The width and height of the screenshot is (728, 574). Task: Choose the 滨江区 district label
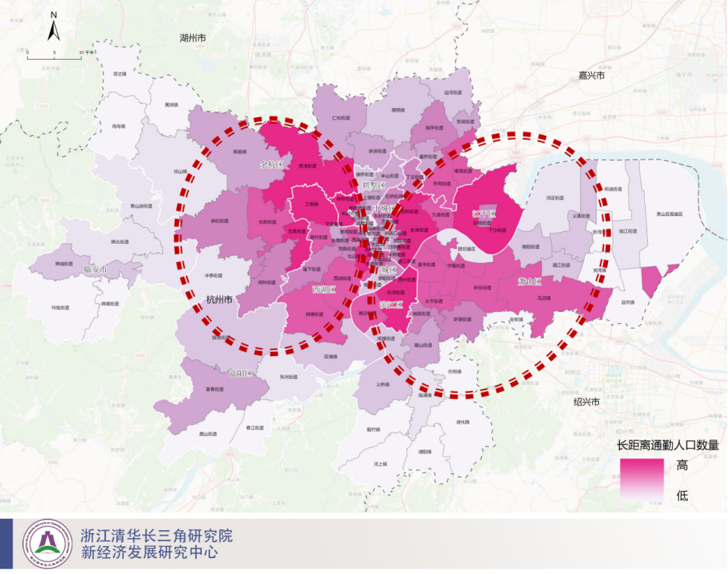point(392,306)
